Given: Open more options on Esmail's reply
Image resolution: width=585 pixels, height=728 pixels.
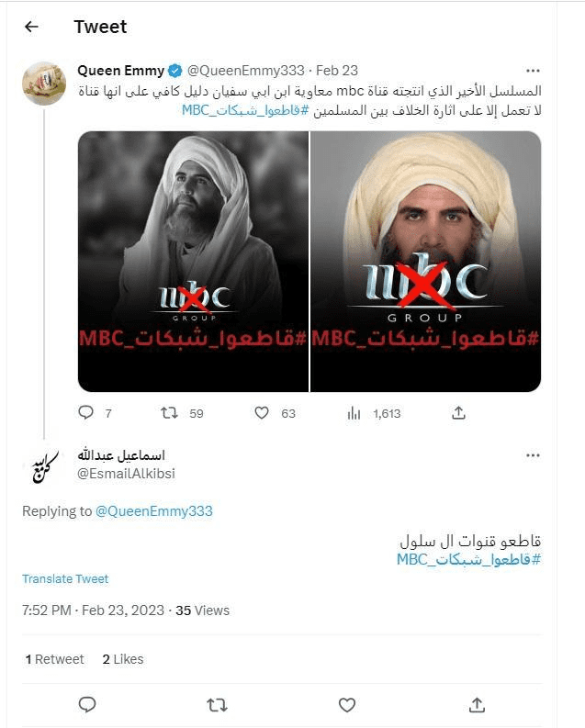Looking at the screenshot, I should pos(533,455).
